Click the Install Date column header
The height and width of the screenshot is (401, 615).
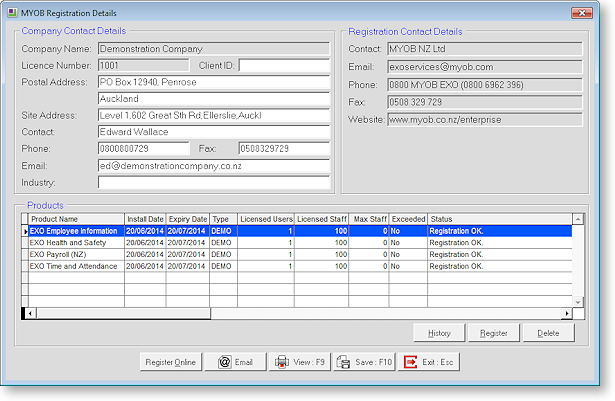(x=145, y=219)
